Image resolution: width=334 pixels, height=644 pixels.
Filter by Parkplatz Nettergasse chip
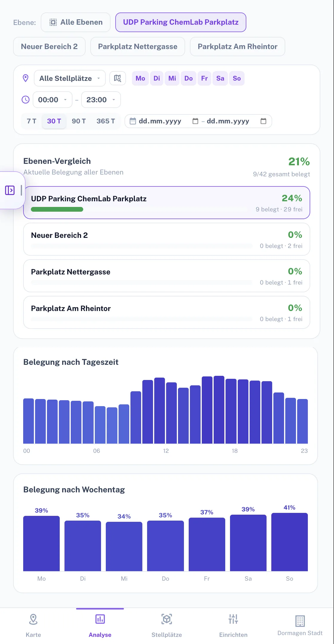[138, 47]
